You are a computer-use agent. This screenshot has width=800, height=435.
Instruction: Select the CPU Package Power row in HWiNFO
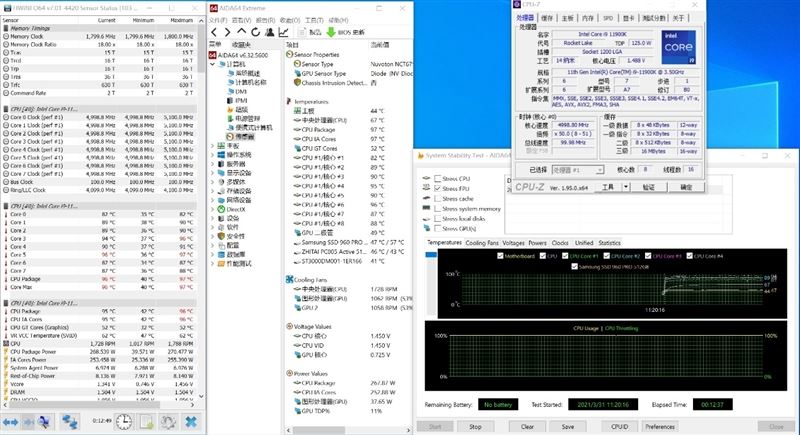coord(99,352)
